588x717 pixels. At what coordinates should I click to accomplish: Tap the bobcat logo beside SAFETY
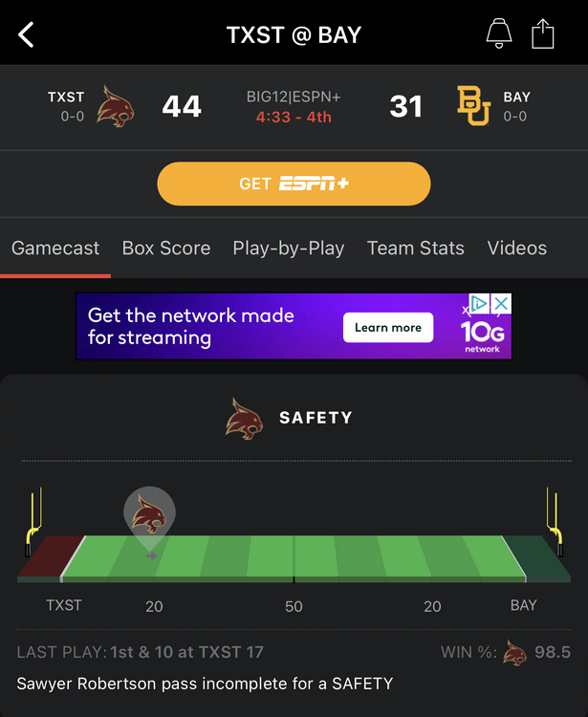pyautogui.click(x=244, y=418)
